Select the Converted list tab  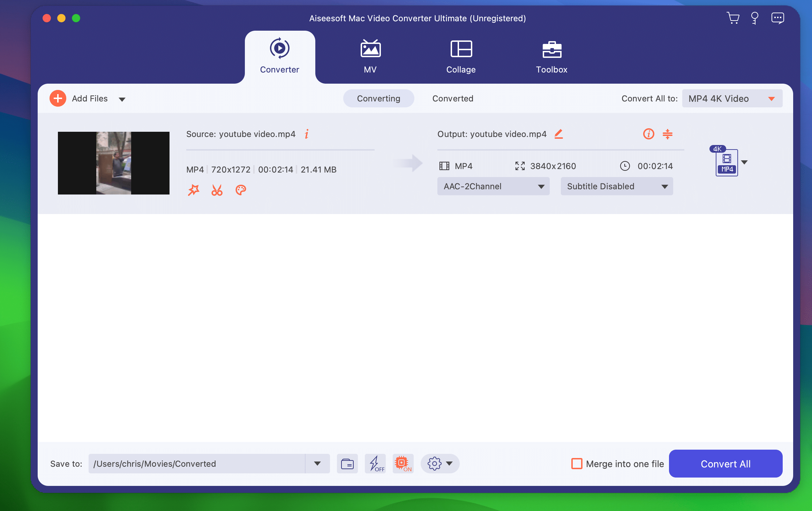click(x=452, y=98)
